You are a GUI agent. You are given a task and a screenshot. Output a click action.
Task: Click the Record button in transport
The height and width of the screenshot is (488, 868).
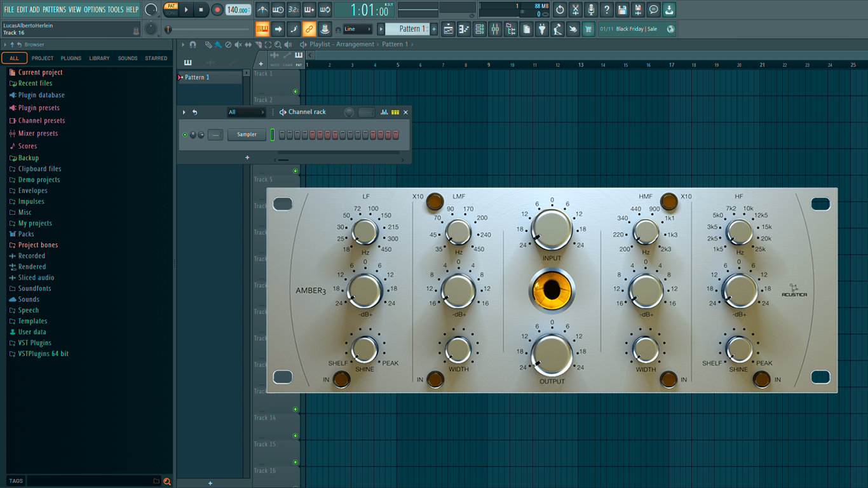217,10
